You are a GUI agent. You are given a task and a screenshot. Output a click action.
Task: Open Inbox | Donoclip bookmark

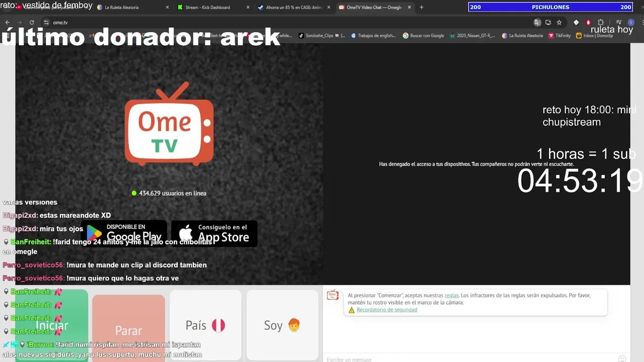pos(595,36)
